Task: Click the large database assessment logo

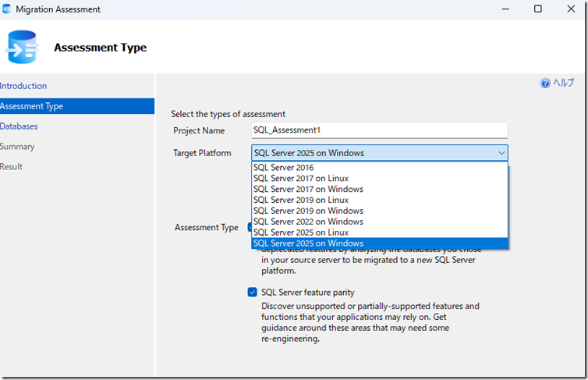Action: [x=22, y=48]
